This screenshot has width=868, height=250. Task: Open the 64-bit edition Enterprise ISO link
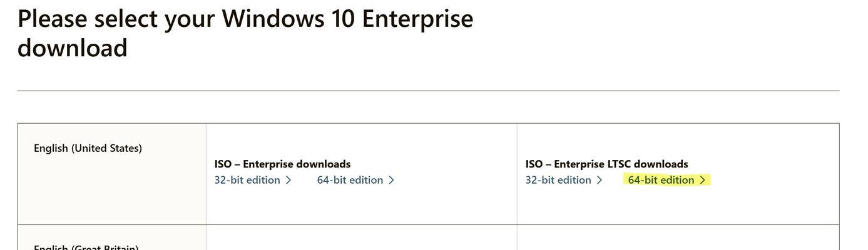click(355, 180)
